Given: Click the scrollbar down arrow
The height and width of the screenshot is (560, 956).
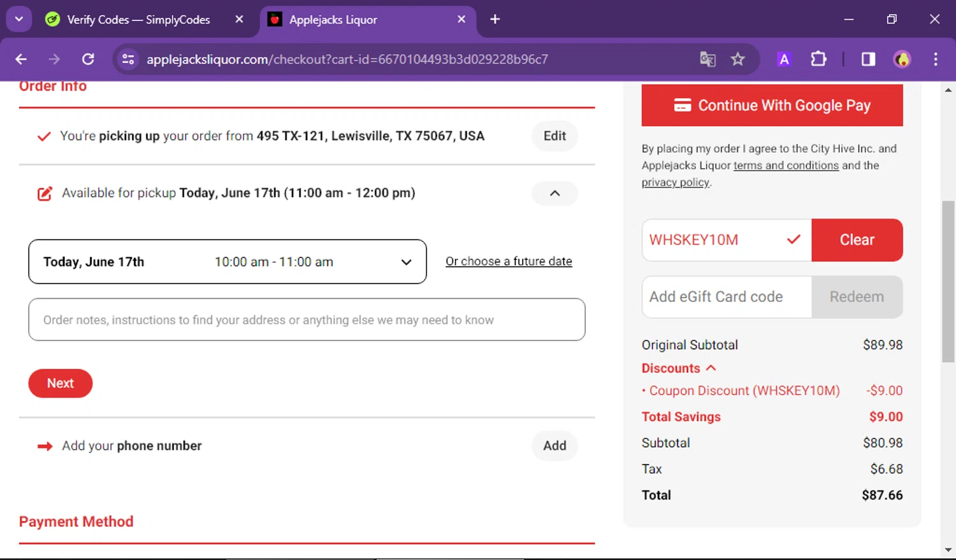Looking at the screenshot, I should (948, 550).
